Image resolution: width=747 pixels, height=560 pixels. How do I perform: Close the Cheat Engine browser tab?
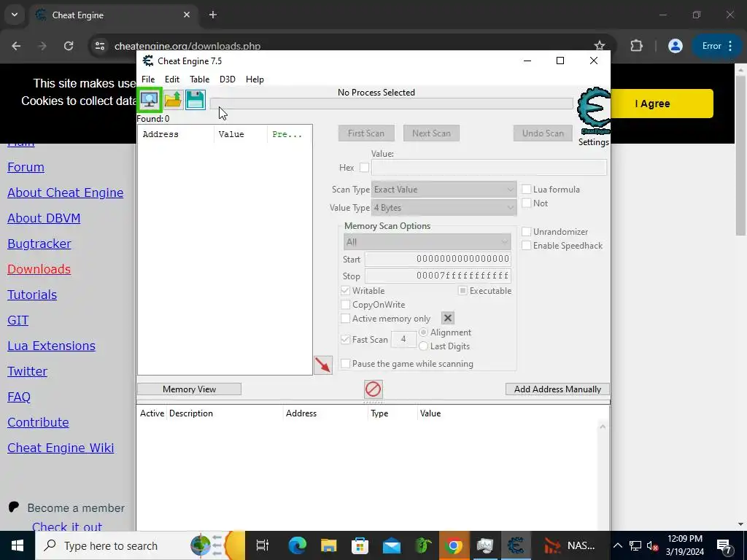tap(187, 15)
